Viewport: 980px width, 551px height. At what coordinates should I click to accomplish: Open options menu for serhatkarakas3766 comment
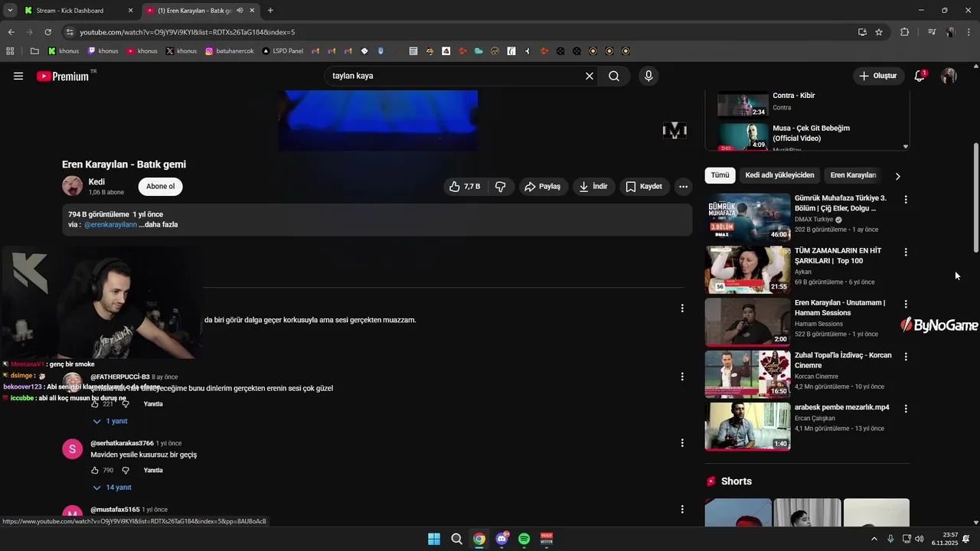pyautogui.click(x=682, y=443)
